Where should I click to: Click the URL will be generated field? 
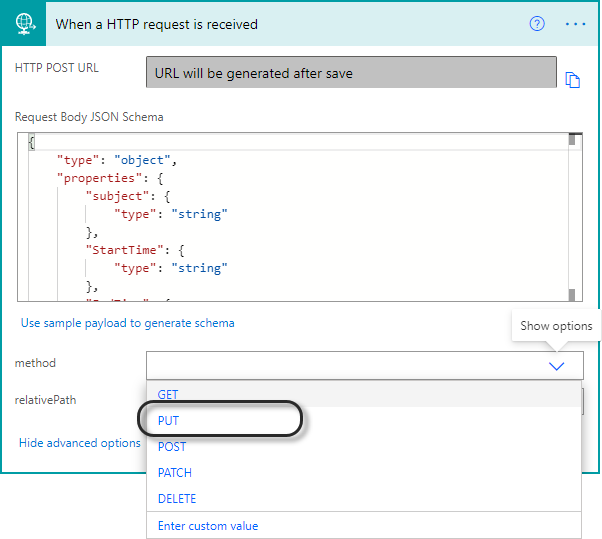[x=351, y=72]
